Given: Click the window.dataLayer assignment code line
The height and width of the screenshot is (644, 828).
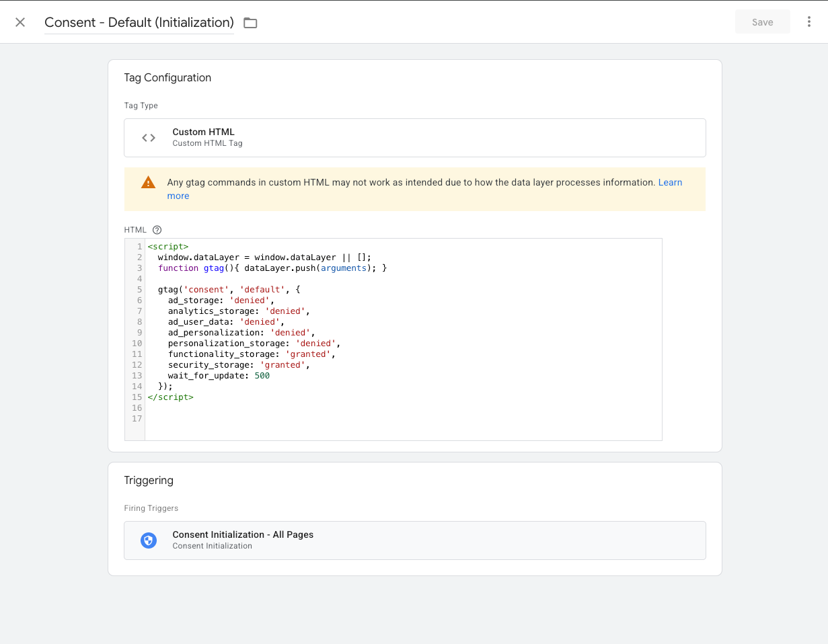Looking at the screenshot, I should coord(264,257).
